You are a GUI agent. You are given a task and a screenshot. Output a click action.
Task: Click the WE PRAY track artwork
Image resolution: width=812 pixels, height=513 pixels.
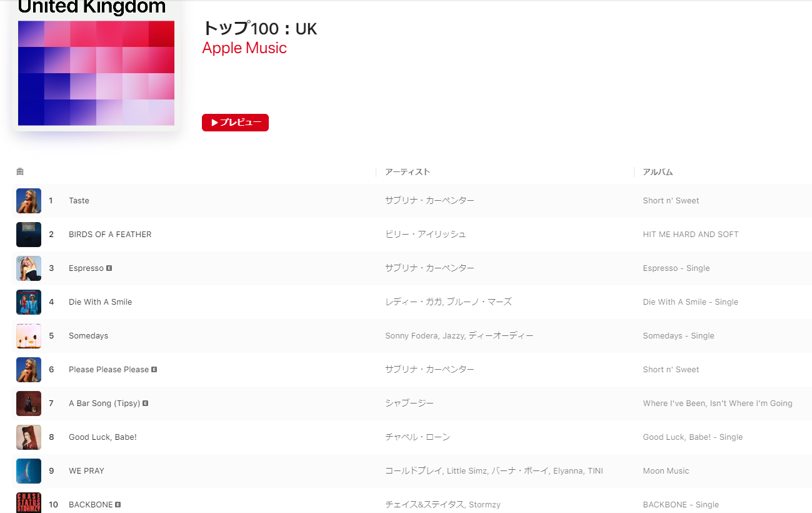(x=29, y=471)
